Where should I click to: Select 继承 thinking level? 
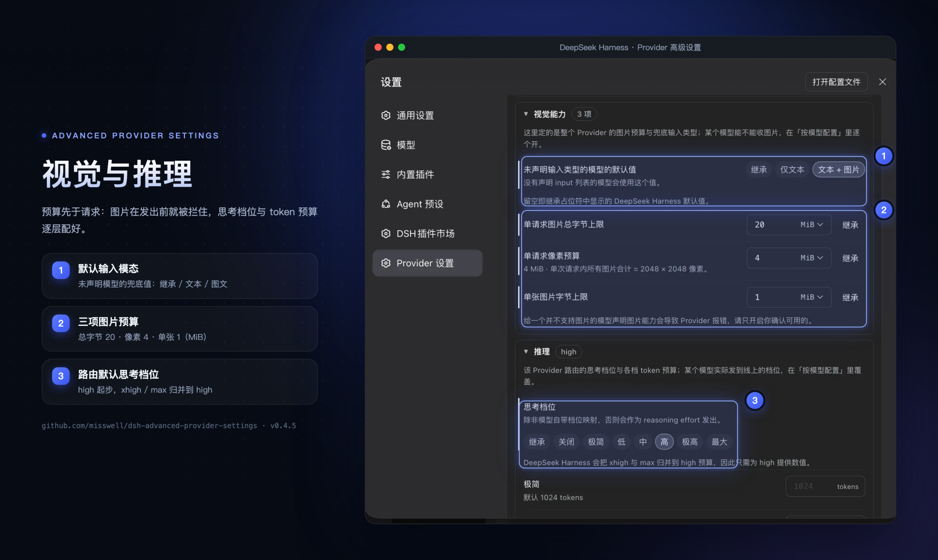(537, 442)
